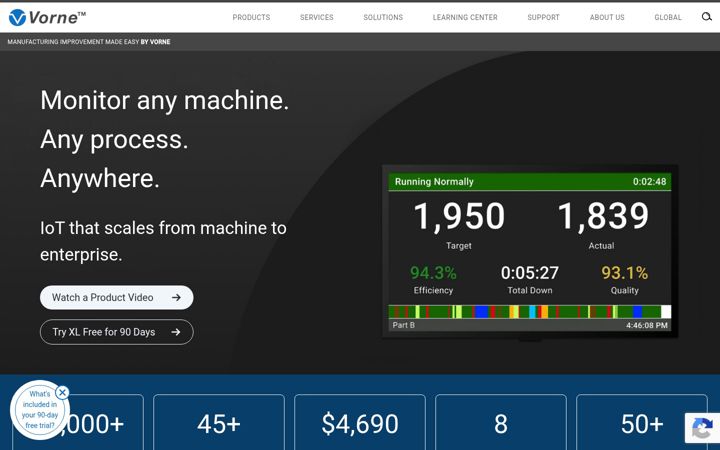Click arrow on Watch a Product Video
Image resolution: width=720 pixels, height=450 pixels.
176,298
